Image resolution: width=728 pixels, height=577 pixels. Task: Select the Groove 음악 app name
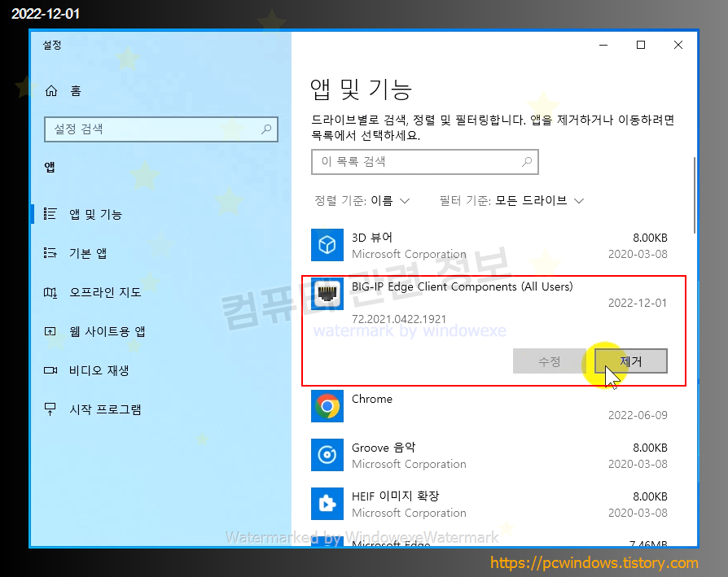click(x=384, y=448)
